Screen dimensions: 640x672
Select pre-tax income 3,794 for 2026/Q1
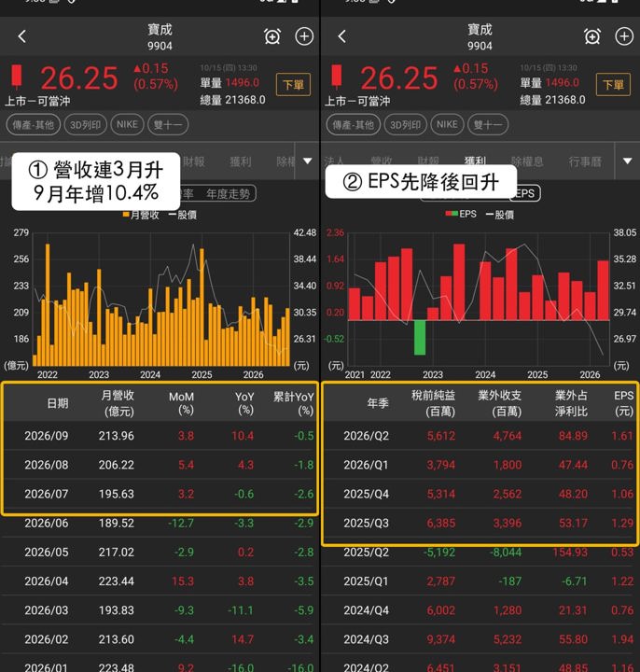[440, 465]
